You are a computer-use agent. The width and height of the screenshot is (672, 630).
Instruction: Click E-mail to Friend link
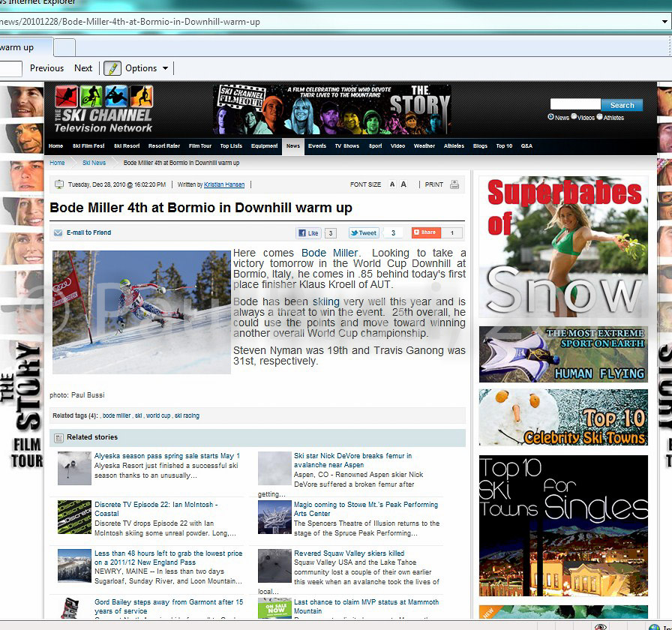(x=88, y=232)
